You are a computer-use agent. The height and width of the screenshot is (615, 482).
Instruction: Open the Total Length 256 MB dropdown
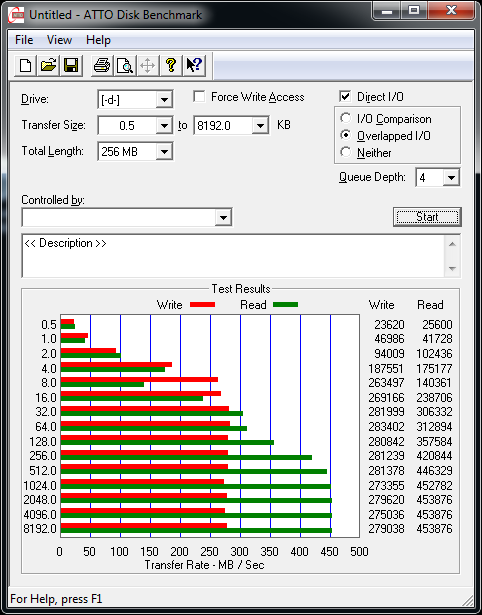pos(164,151)
